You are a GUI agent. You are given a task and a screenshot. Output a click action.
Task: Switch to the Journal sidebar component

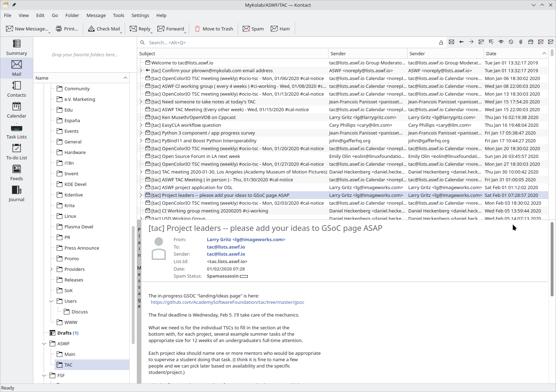(x=17, y=193)
